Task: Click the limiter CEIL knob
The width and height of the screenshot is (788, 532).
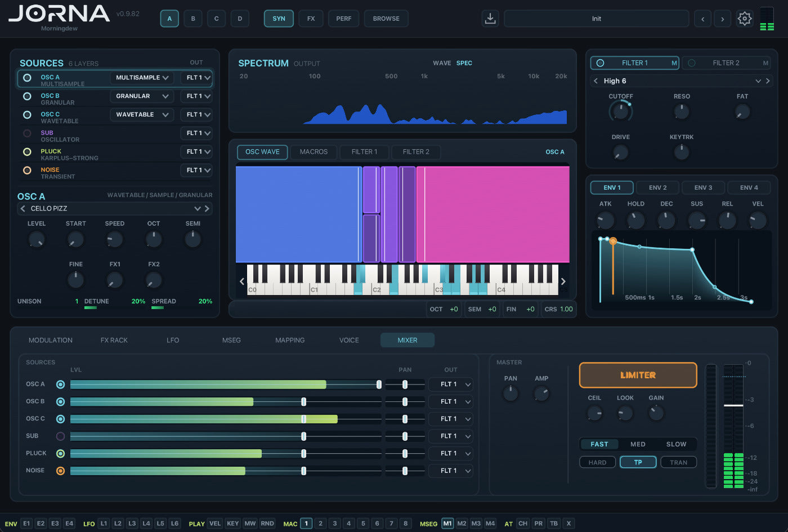Action: point(594,413)
